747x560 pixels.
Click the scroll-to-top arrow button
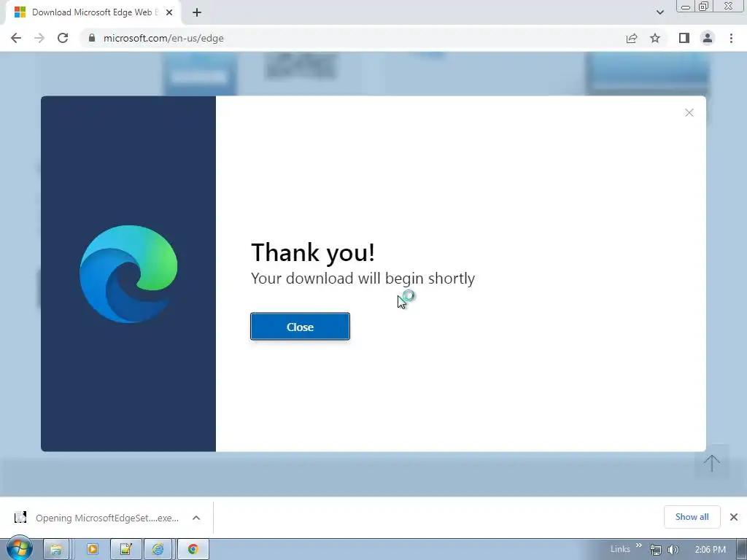point(712,462)
